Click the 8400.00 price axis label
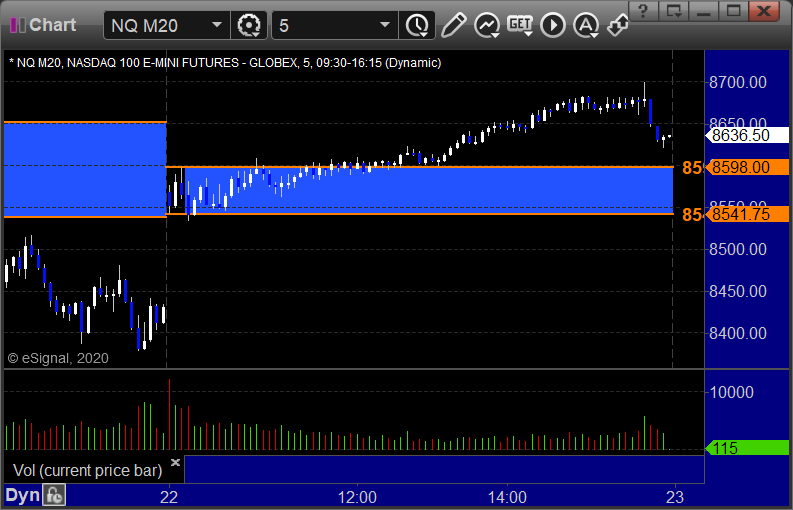The height and width of the screenshot is (510, 793). [x=738, y=333]
